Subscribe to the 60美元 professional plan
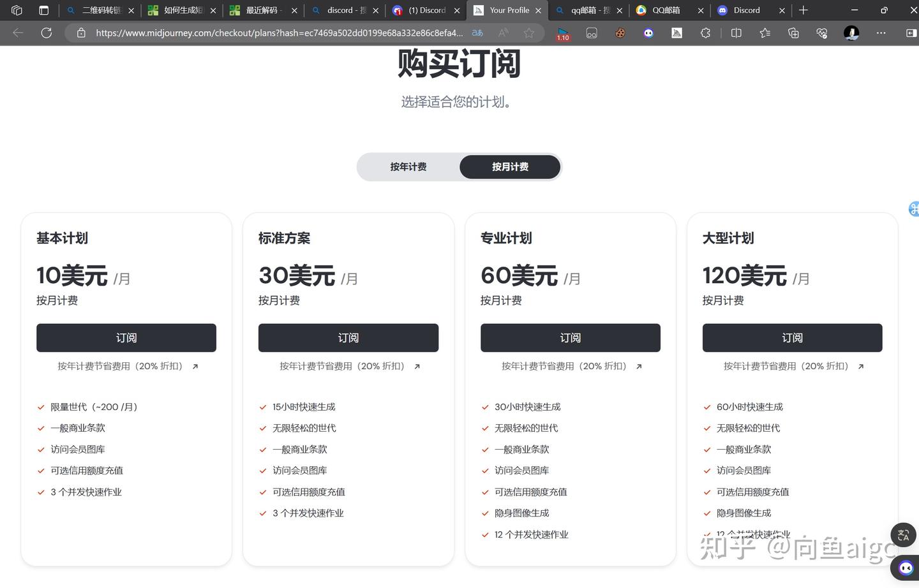Screen dimensions: 919x588 [x=571, y=338]
